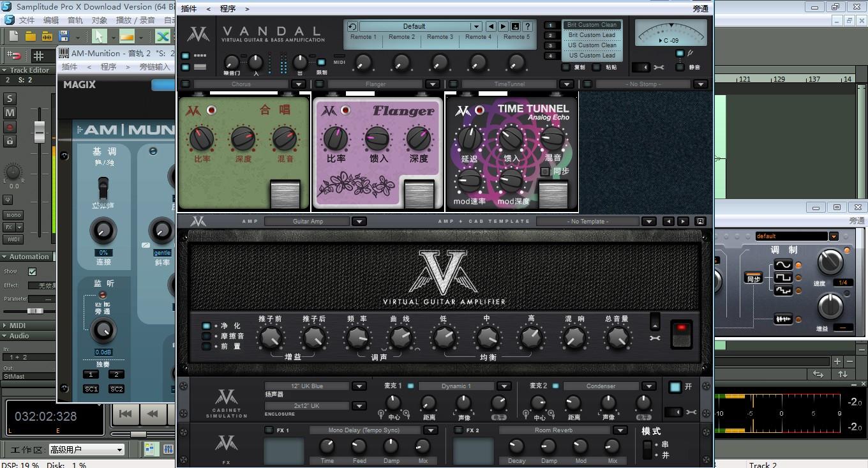Toggle the Chorus stomp box enable
This screenshot has width=868, height=468.
pos(186,84)
